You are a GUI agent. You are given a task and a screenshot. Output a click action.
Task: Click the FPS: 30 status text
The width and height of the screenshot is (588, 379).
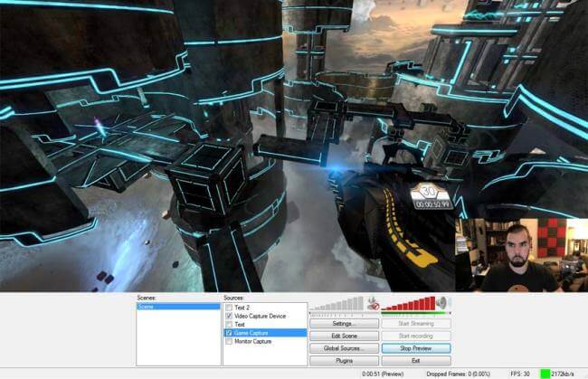520,374
